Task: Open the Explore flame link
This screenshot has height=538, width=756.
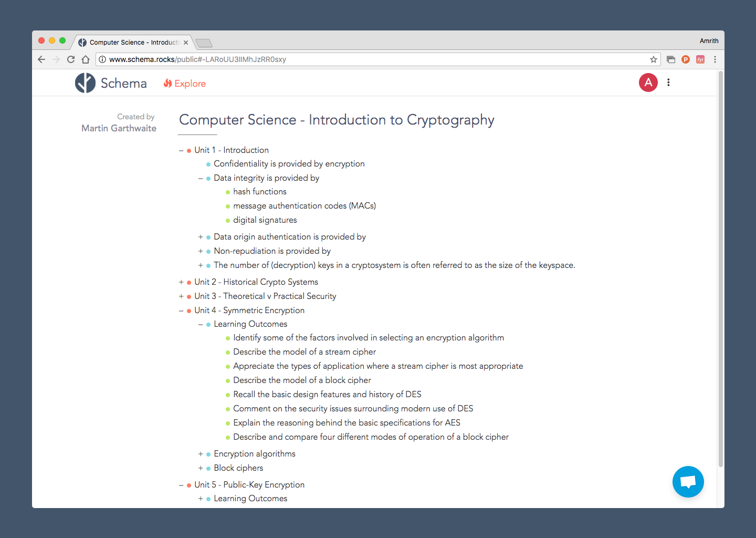Action: (x=184, y=84)
